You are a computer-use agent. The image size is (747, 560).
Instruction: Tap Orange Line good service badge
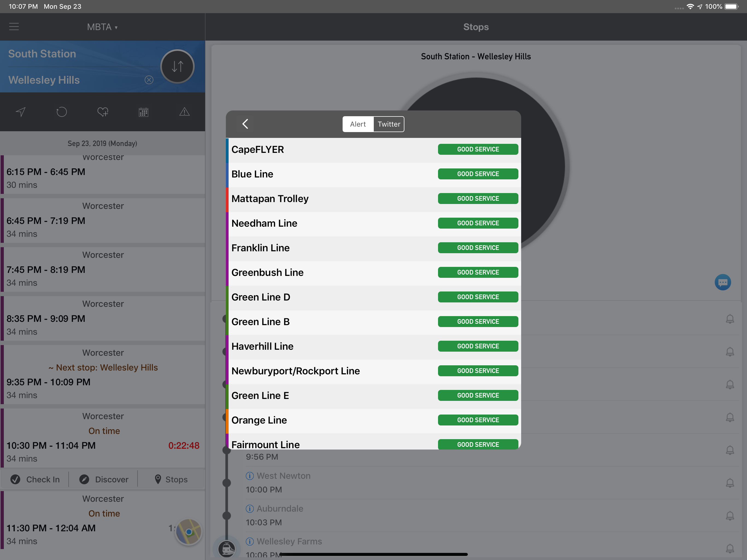(478, 420)
